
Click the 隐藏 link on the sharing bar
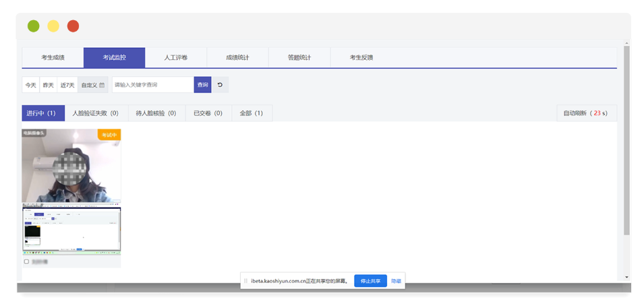click(x=396, y=281)
